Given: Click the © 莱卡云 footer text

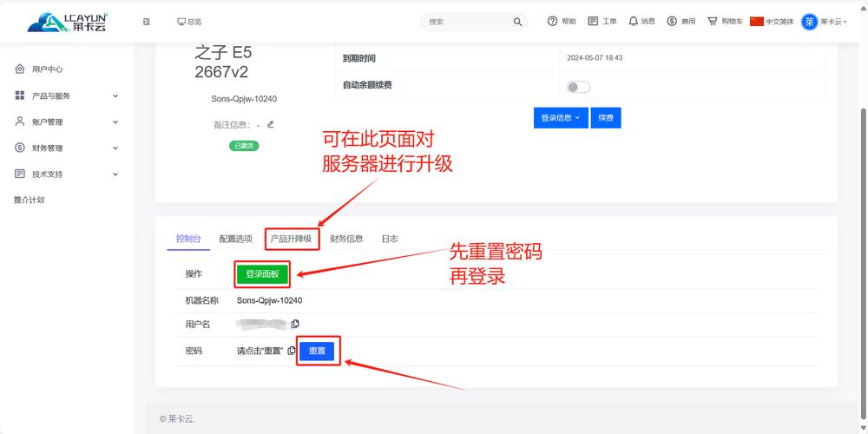Looking at the screenshot, I should coord(177,418).
